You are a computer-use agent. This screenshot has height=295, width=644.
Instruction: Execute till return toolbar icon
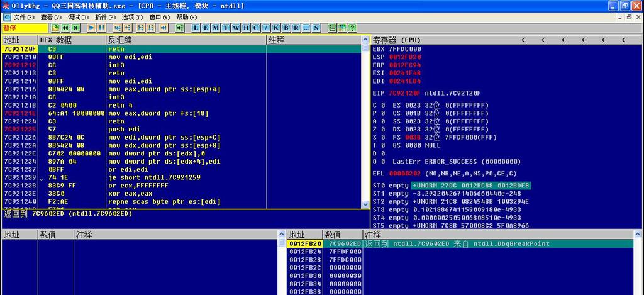click(x=163, y=28)
